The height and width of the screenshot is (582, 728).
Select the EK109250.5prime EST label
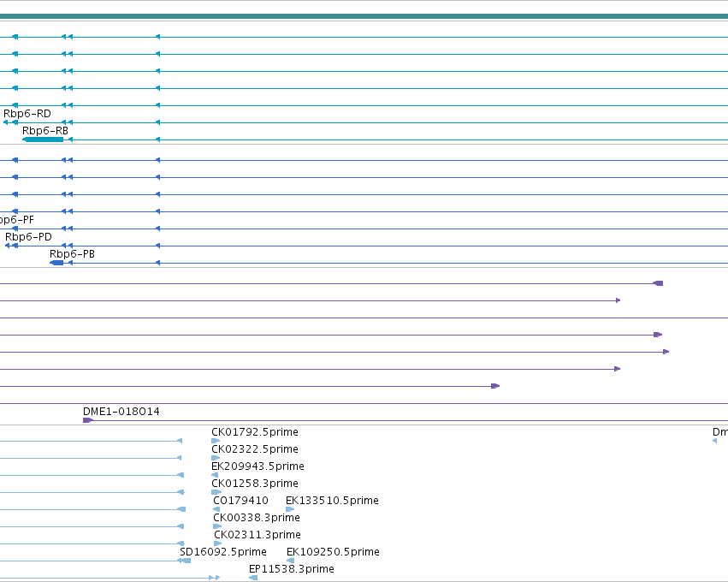[333, 552]
